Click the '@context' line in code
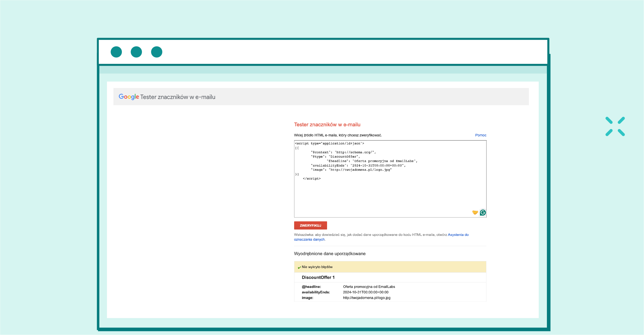The height and width of the screenshot is (335, 644). pos(343,152)
